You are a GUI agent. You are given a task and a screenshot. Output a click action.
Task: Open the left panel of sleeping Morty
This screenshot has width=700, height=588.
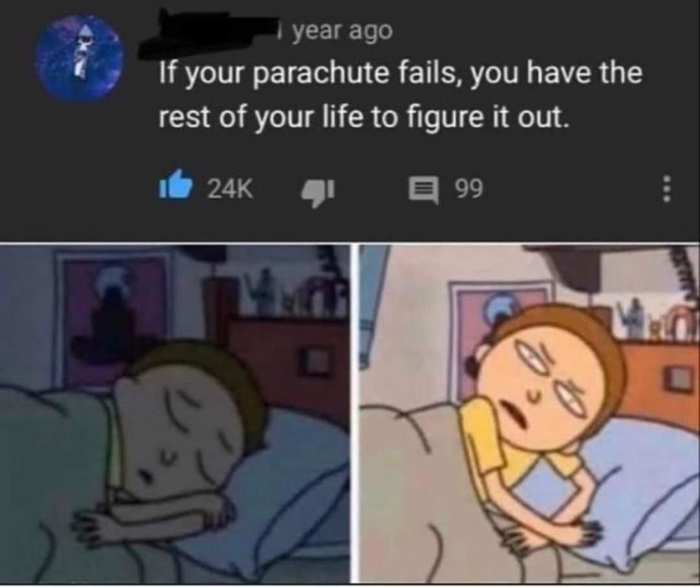click(174, 414)
